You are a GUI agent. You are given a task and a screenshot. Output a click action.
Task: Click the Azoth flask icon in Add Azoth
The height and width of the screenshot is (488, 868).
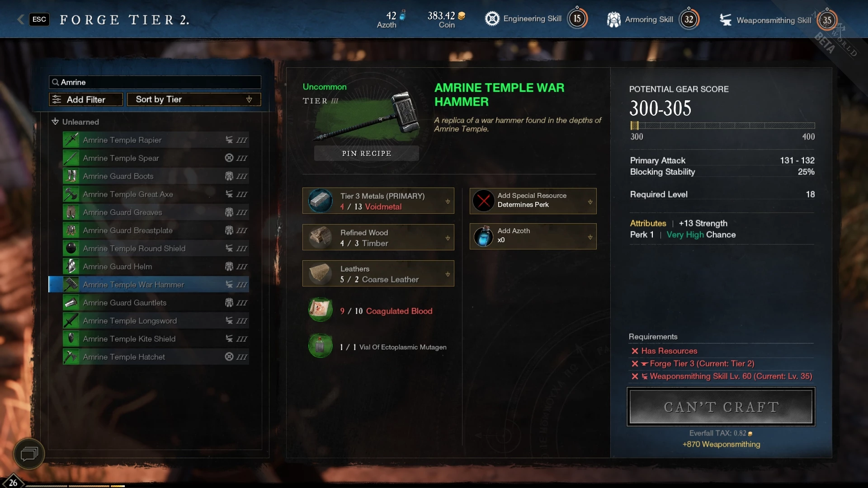point(483,236)
